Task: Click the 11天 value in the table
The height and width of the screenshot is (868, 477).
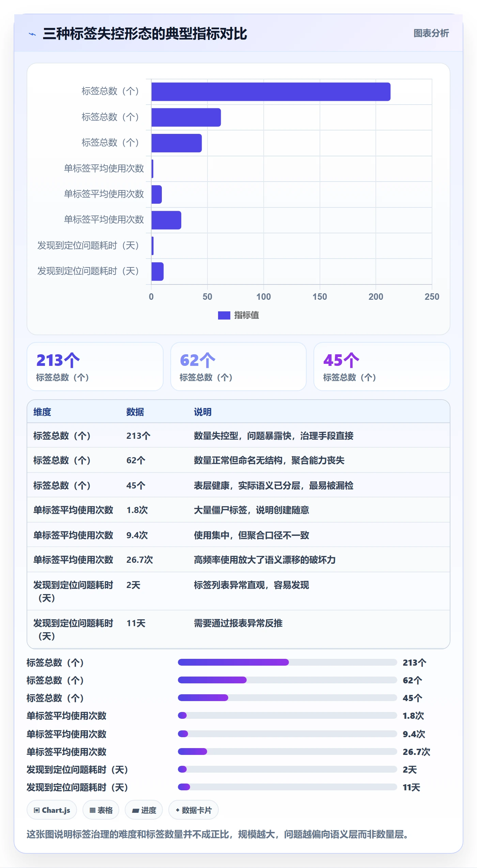Action: (x=136, y=623)
